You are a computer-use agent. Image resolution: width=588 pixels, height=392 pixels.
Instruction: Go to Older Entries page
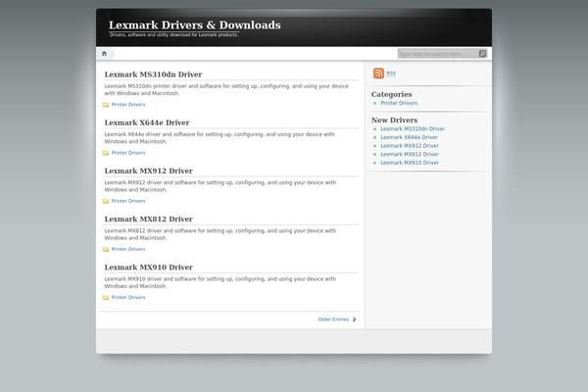(x=333, y=319)
